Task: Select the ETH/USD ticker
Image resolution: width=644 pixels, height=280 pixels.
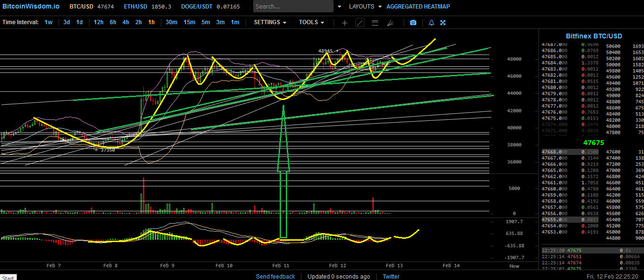Action: [147, 7]
